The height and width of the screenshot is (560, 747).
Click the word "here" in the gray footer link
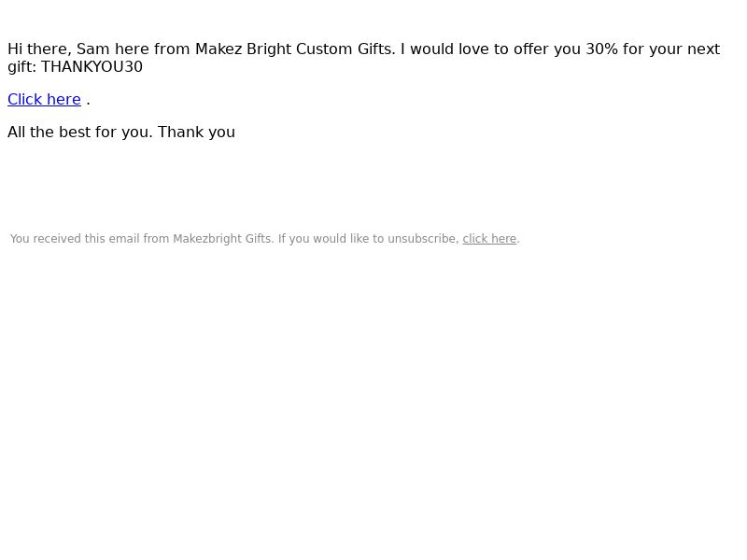point(504,239)
